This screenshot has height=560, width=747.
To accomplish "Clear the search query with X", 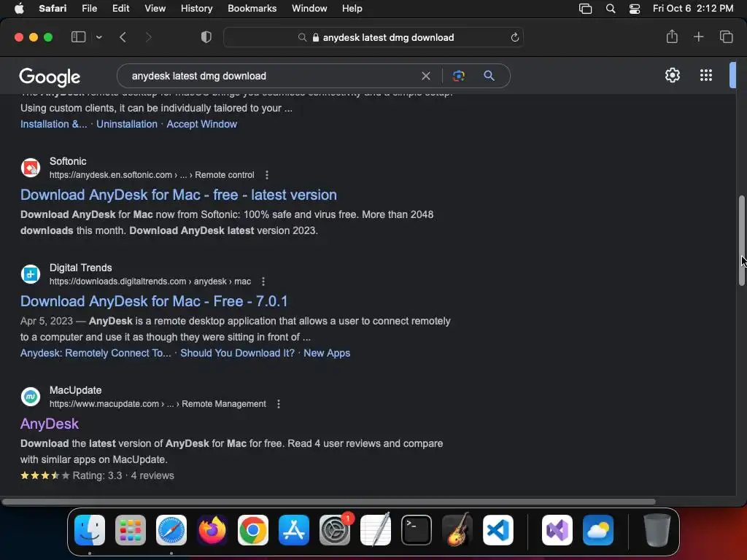I will (x=426, y=76).
